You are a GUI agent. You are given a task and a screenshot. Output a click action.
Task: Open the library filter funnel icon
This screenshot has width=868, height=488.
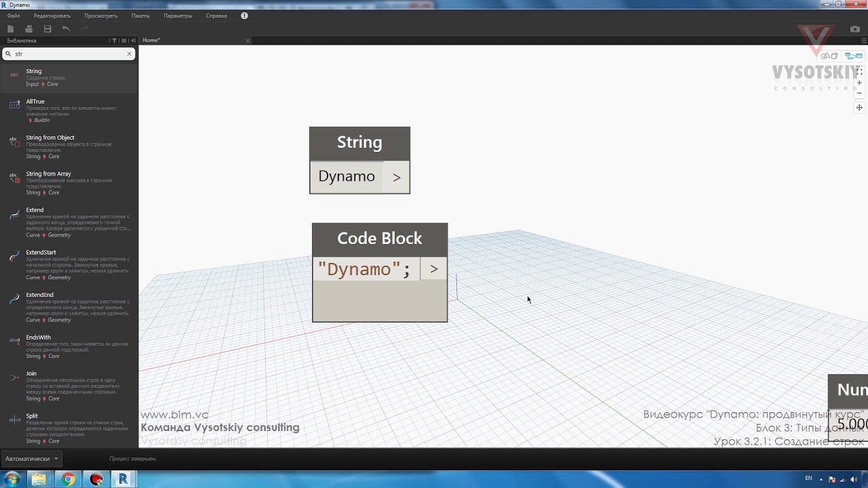[x=115, y=41]
